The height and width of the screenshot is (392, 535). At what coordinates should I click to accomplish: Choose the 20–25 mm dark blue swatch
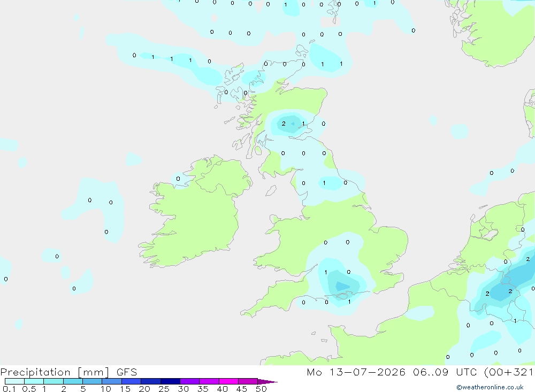tap(150, 381)
